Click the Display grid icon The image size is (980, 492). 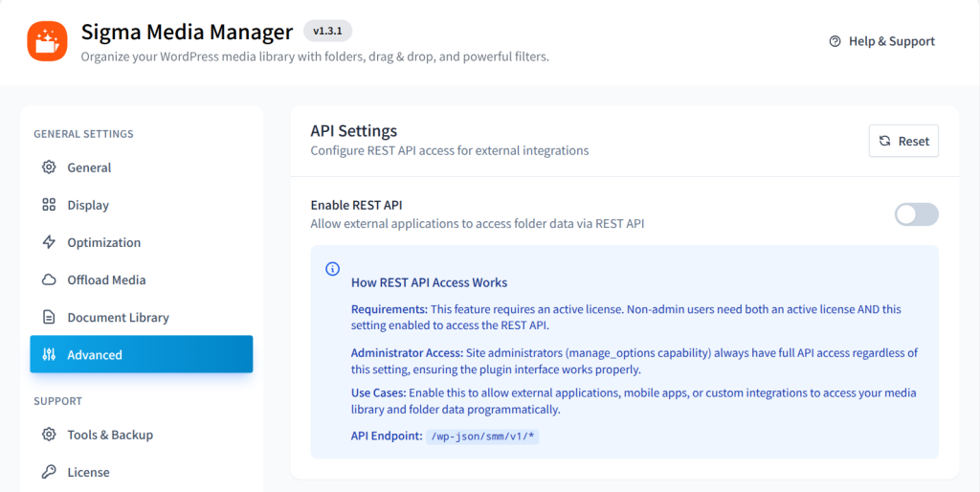click(49, 205)
